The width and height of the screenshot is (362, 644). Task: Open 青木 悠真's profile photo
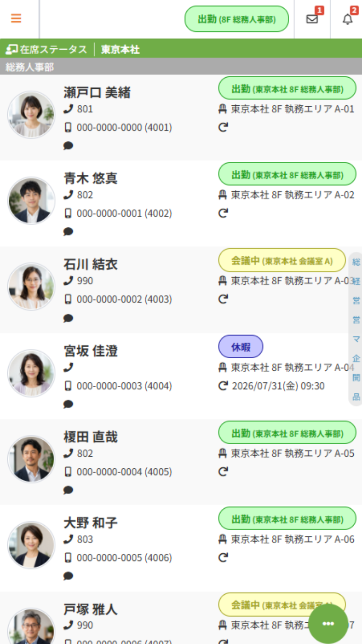point(31,201)
